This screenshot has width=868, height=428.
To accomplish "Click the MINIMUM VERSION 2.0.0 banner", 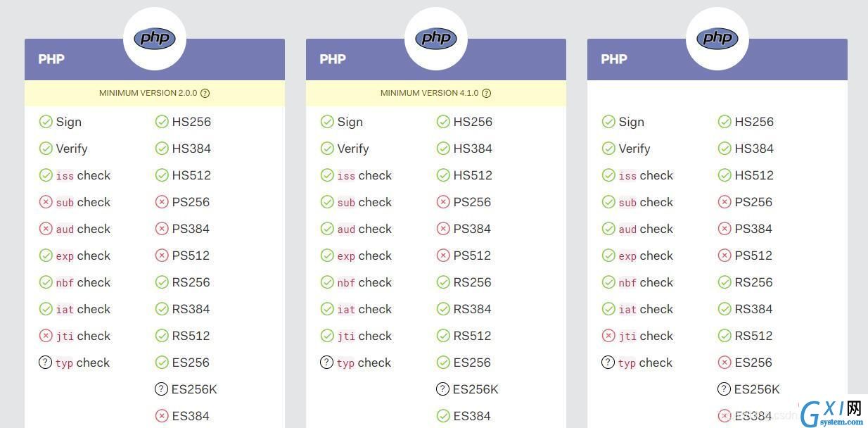I will (155, 93).
